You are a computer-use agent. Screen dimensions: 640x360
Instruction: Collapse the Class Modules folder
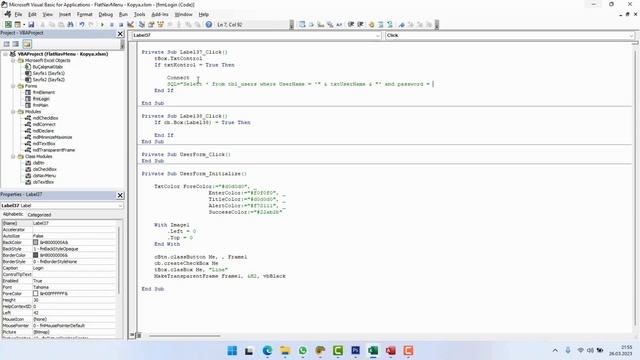click(13, 156)
